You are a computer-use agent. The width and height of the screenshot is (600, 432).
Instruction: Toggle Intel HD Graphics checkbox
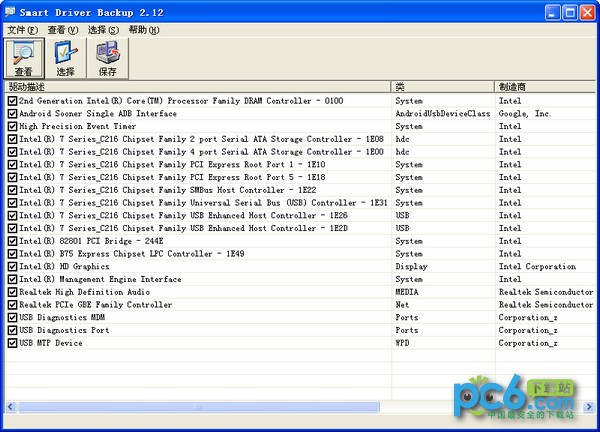[x=12, y=267]
